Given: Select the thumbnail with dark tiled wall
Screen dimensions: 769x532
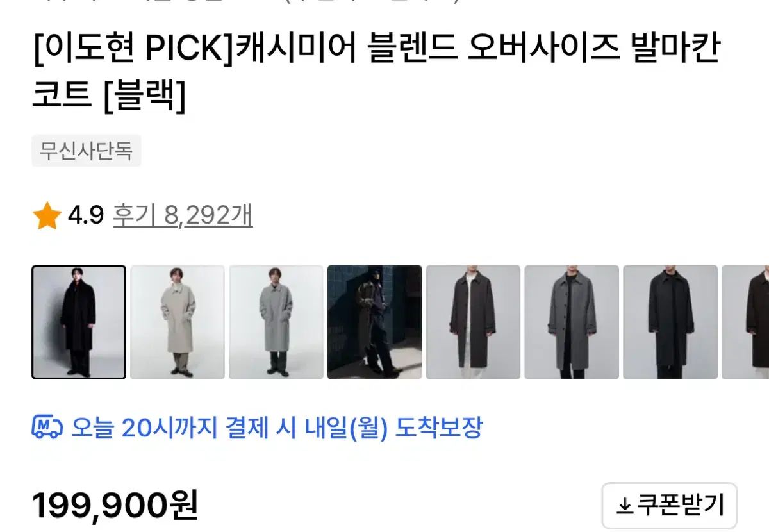Looking at the screenshot, I should (375, 322).
